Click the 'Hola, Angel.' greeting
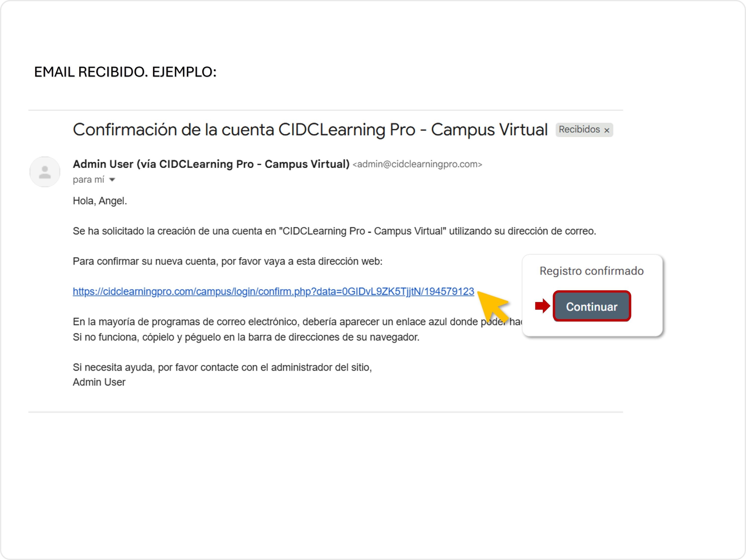 (100, 201)
